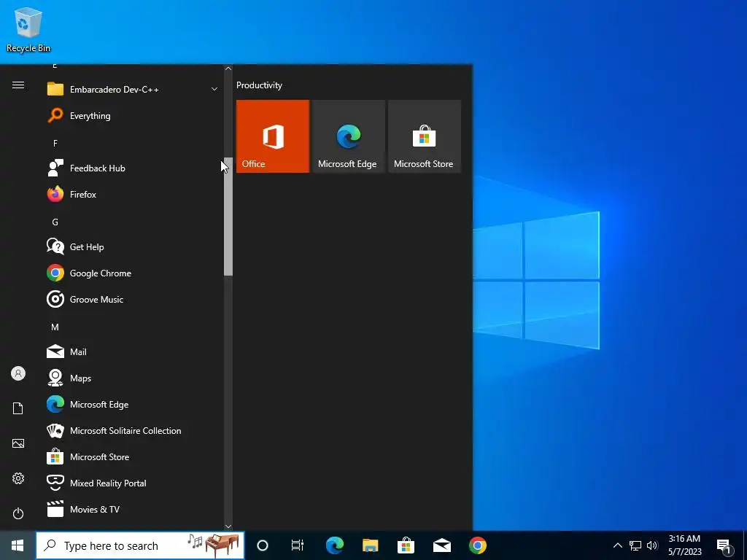Open the clock and date flyout
The width and height of the screenshot is (747, 560).
(x=684, y=545)
